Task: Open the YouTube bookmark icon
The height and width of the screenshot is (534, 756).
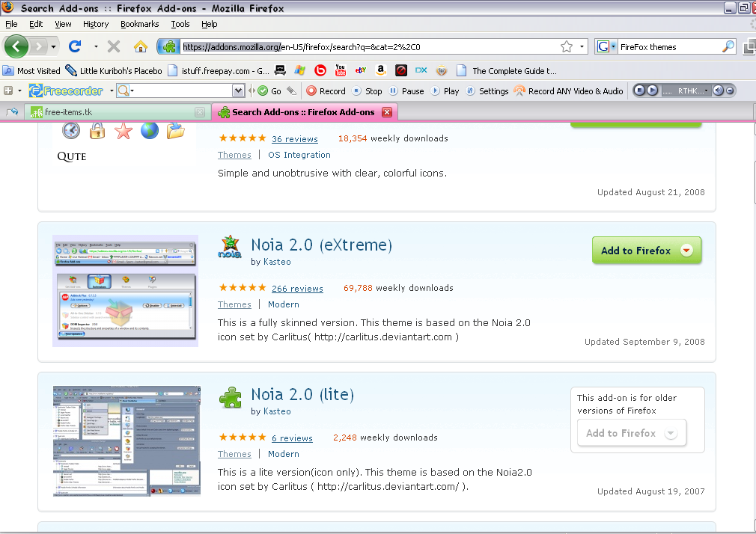Action: pos(341,70)
